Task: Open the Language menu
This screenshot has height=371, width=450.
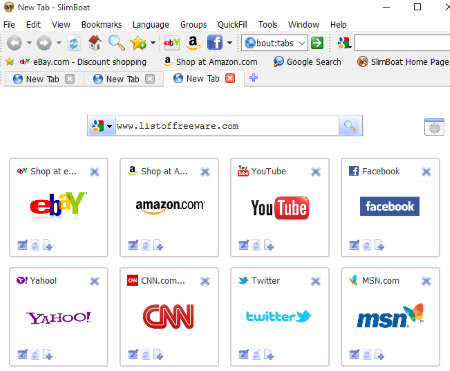Action: tap(151, 25)
